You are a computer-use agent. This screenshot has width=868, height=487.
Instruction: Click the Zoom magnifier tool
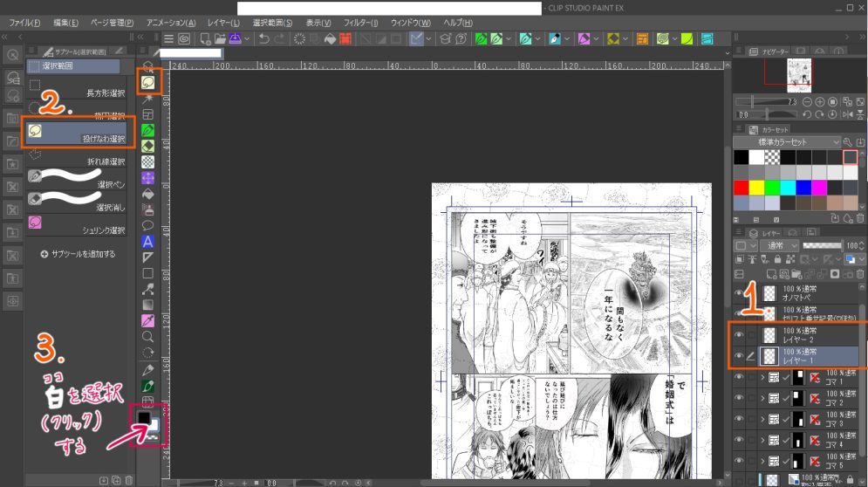[x=148, y=335]
